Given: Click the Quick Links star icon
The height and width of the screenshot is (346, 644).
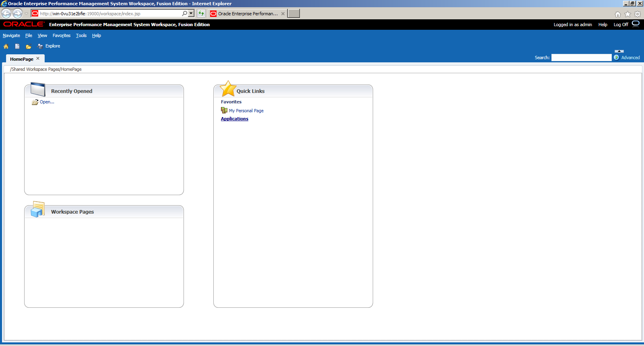Looking at the screenshot, I should coord(228,89).
